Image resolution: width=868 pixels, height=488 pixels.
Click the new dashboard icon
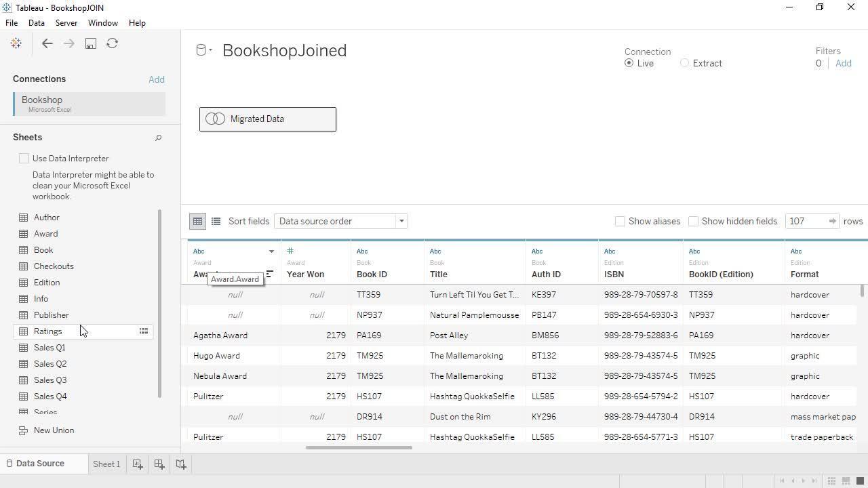coord(159,464)
